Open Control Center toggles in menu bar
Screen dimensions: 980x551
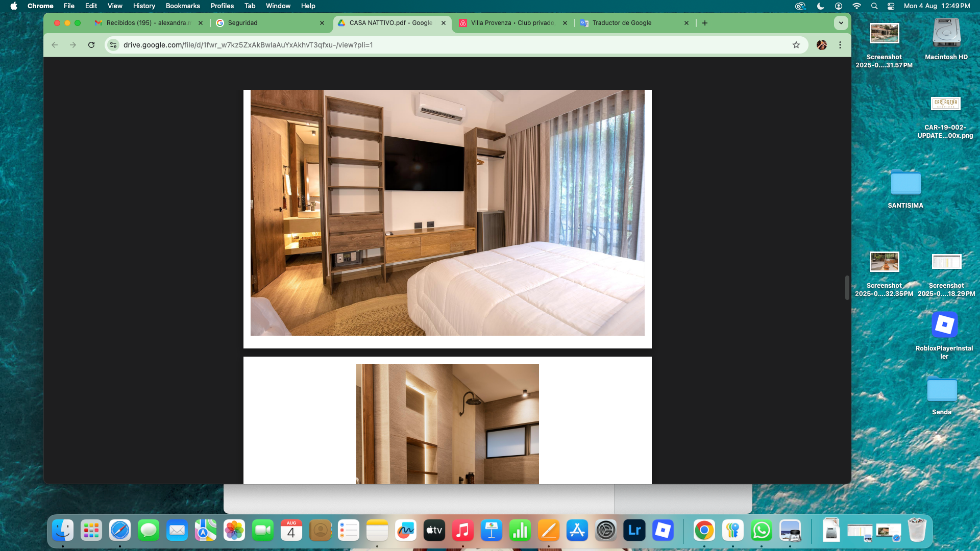point(891,6)
